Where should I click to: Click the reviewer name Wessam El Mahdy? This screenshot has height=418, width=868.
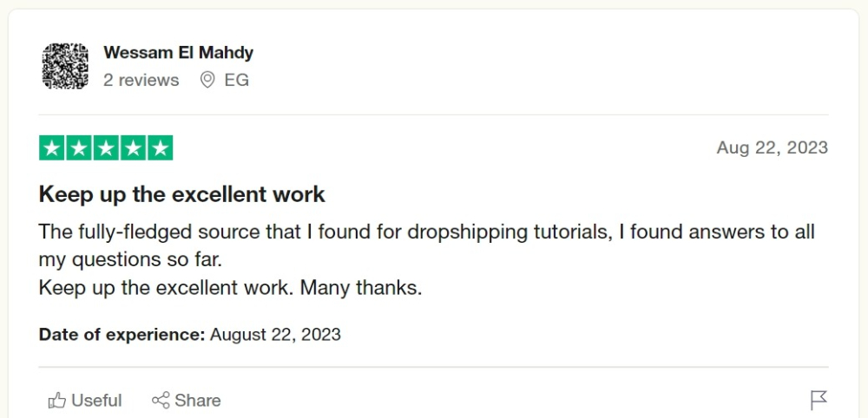coord(178,53)
